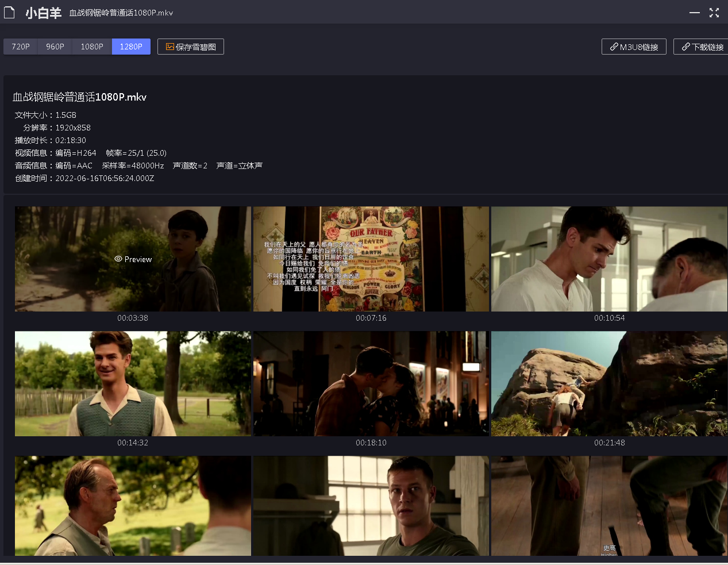Select the 960P resolution tab

55,47
